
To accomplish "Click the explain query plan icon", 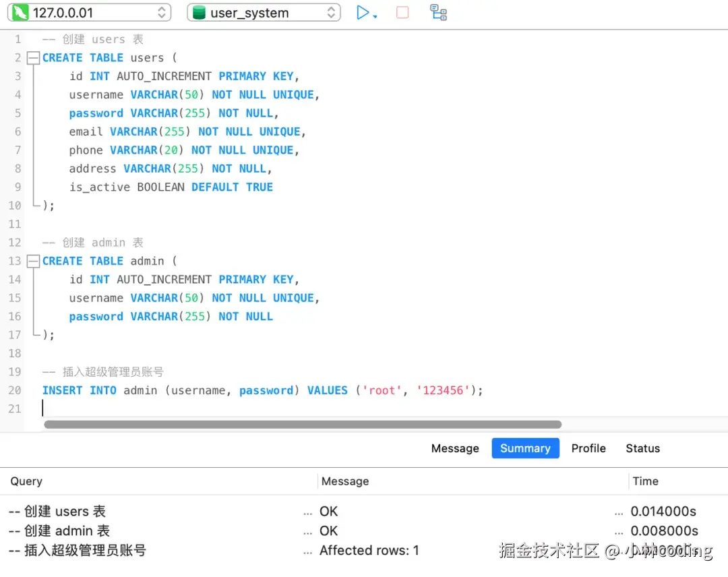I will [438, 13].
